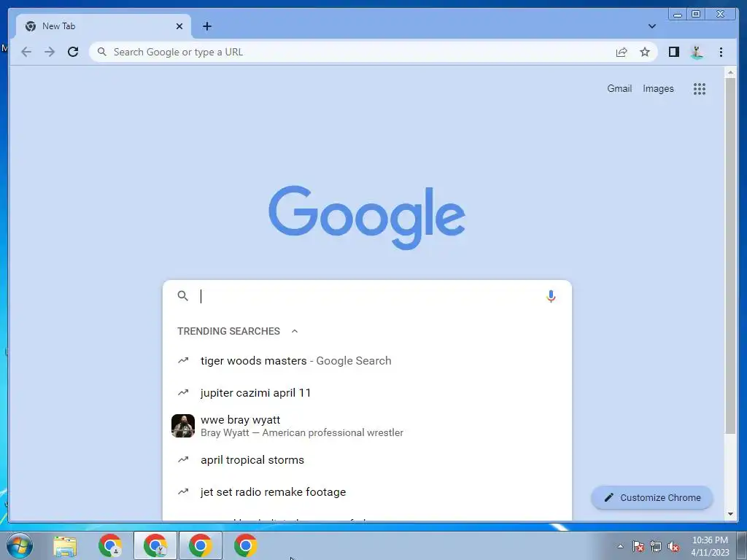Show hidden system tray icons arrow
The width and height of the screenshot is (747, 560).
[620, 546]
